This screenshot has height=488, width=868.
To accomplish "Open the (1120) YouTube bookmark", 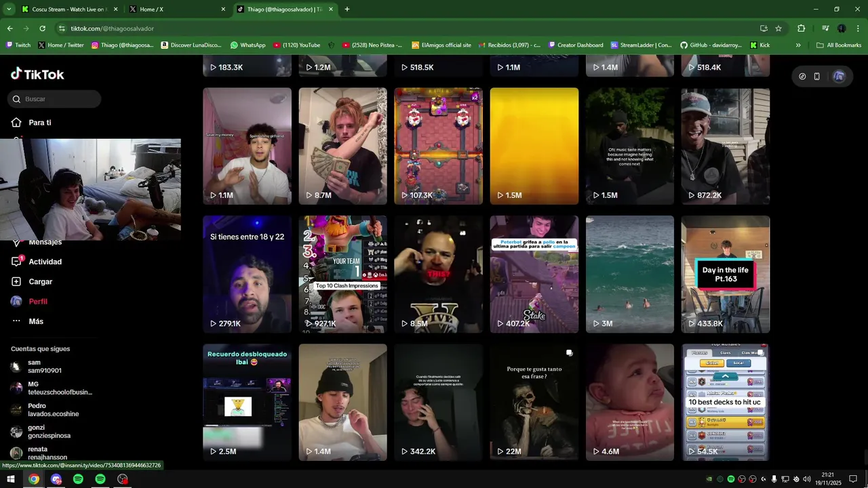I will tap(296, 45).
